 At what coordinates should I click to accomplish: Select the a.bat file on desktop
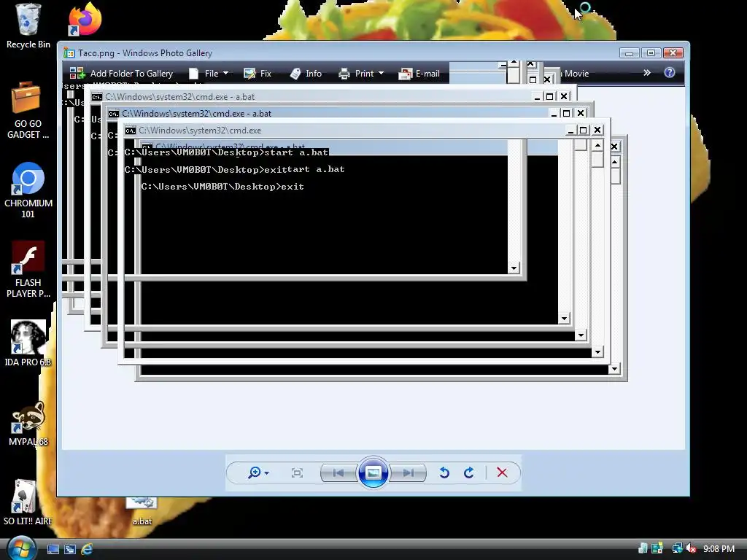pos(142,511)
